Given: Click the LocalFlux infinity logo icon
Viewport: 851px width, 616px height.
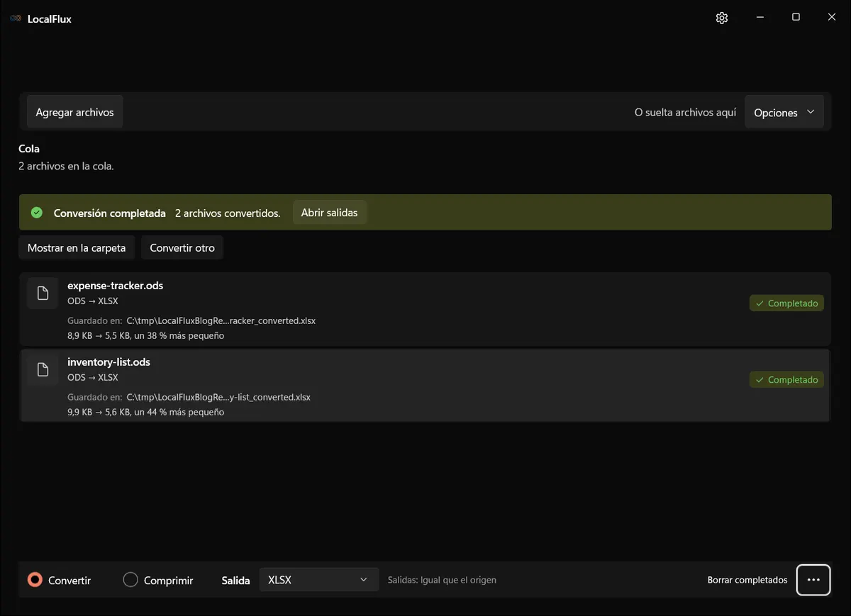Looking at the screenshot, I should [x=16, y=18].
